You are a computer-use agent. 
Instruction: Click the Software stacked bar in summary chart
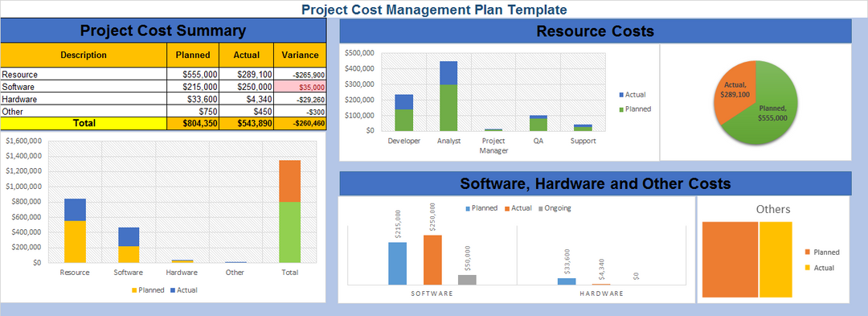click(129, 244)
